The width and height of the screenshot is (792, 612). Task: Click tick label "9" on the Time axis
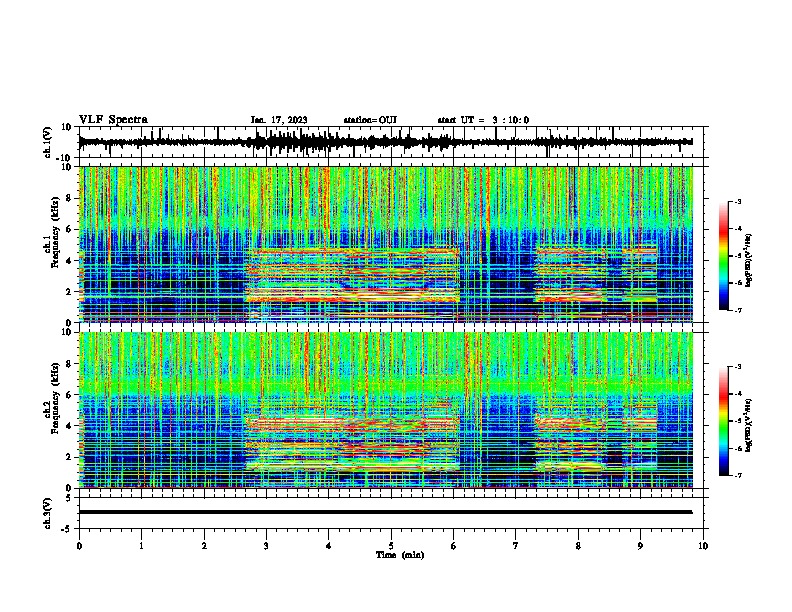[640, 546]
